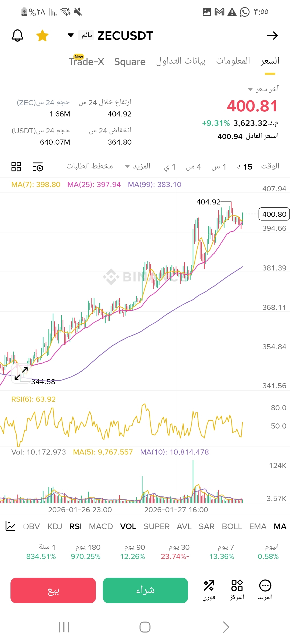Tap the muted sound status icon
Image resolution: width=290 pixels, height=644 pixels.
pos(78,12)
